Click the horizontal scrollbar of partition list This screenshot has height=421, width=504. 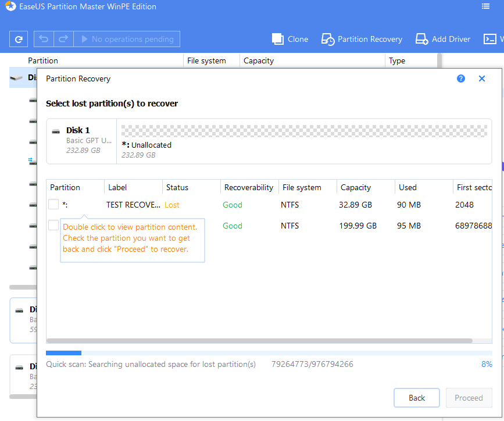(x=259, y=341)
